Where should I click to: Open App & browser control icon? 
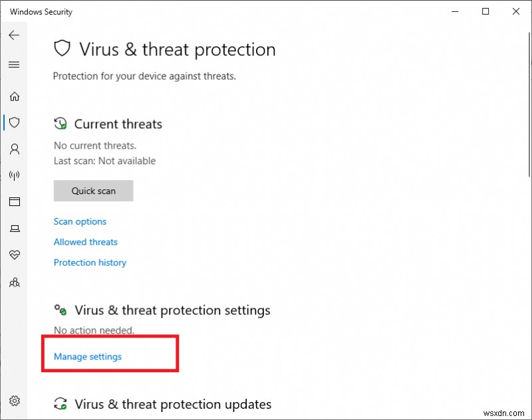coord(14,202)
